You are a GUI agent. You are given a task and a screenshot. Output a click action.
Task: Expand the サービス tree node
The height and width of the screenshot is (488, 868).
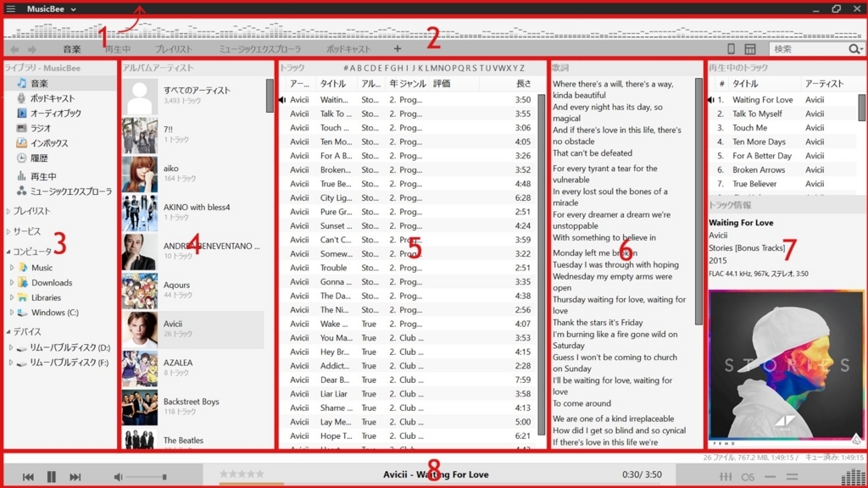point(8,231)
